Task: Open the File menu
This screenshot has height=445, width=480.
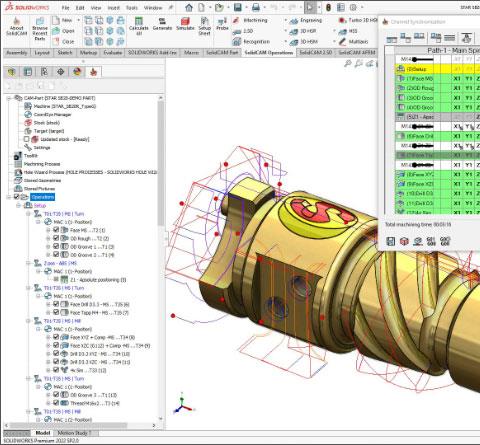Action: [x=65, y=8]
